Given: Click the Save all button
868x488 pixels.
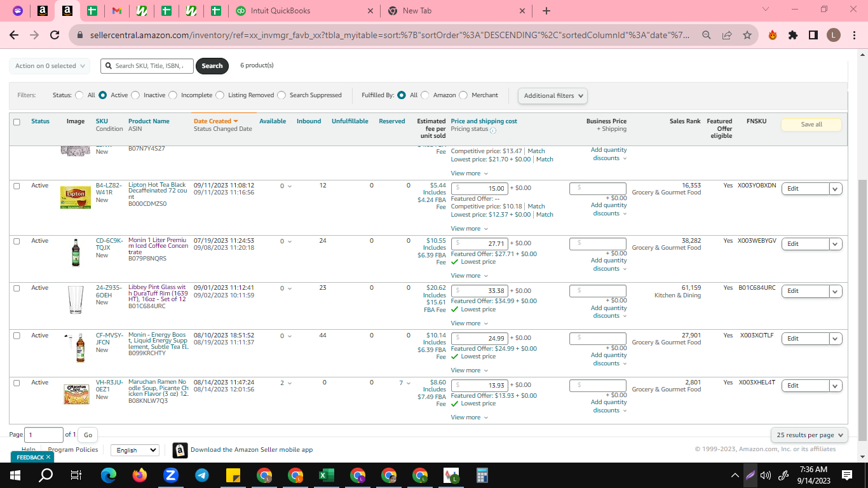Looking at the screenshot, I should click(x=811, y=125).
